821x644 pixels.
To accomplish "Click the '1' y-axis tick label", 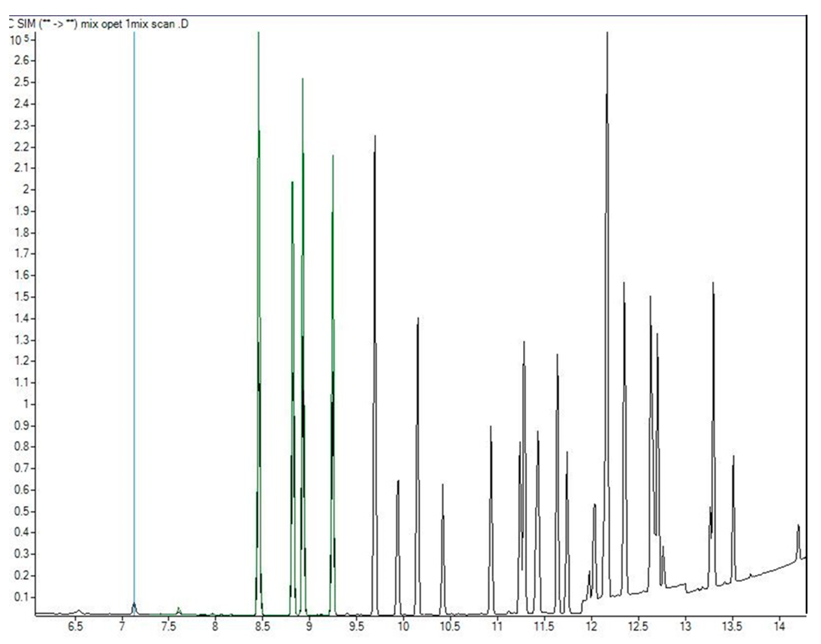I will coord(26,404).
